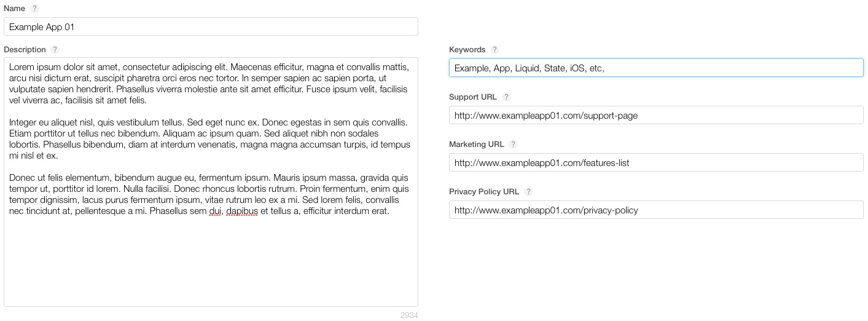This screenshot has width=868, height=321.
Task: Click the "Support URL" label text
Action: point(472,97)
